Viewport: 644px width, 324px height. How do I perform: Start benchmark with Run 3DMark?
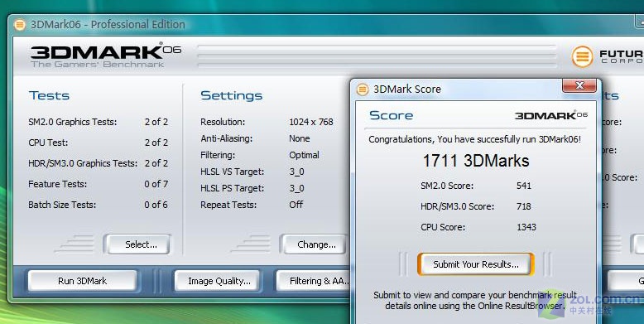[x=82, y=281]
